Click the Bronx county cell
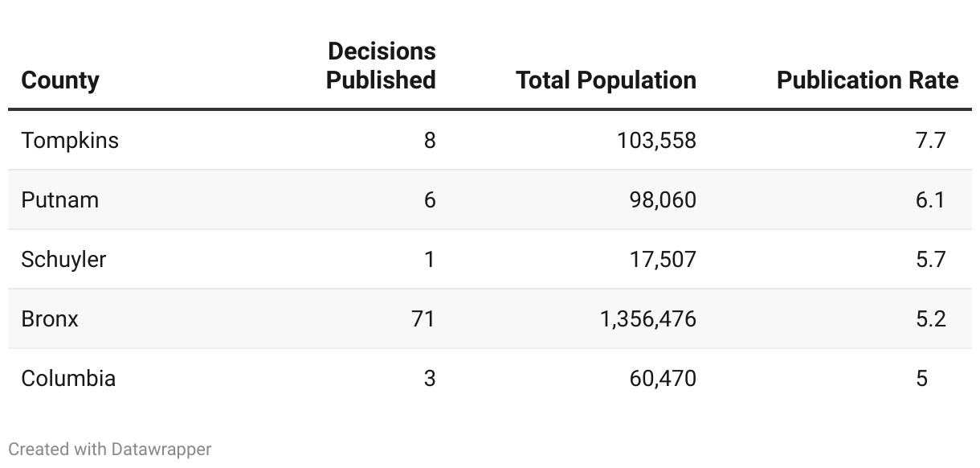 coord(50,319)
